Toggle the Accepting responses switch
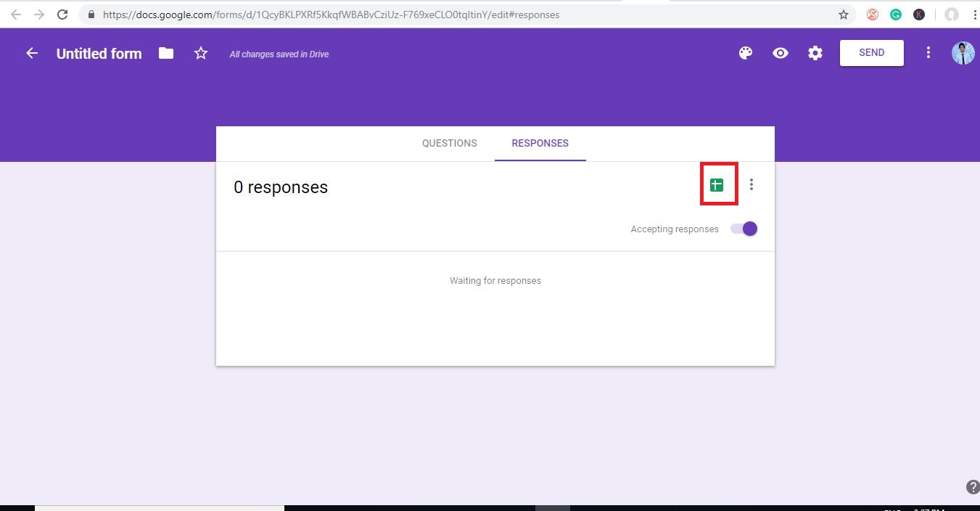The width and height of the screenshot is (980, 511). click(744, 229)
